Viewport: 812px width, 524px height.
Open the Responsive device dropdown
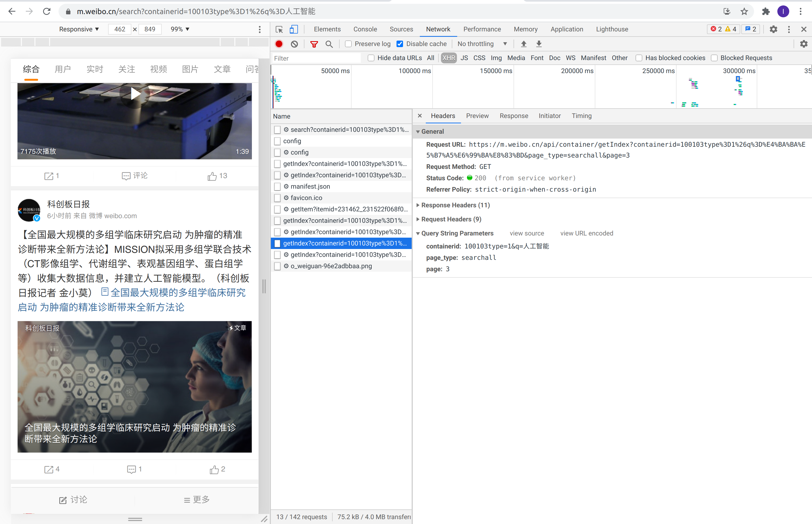click(79, 29)
